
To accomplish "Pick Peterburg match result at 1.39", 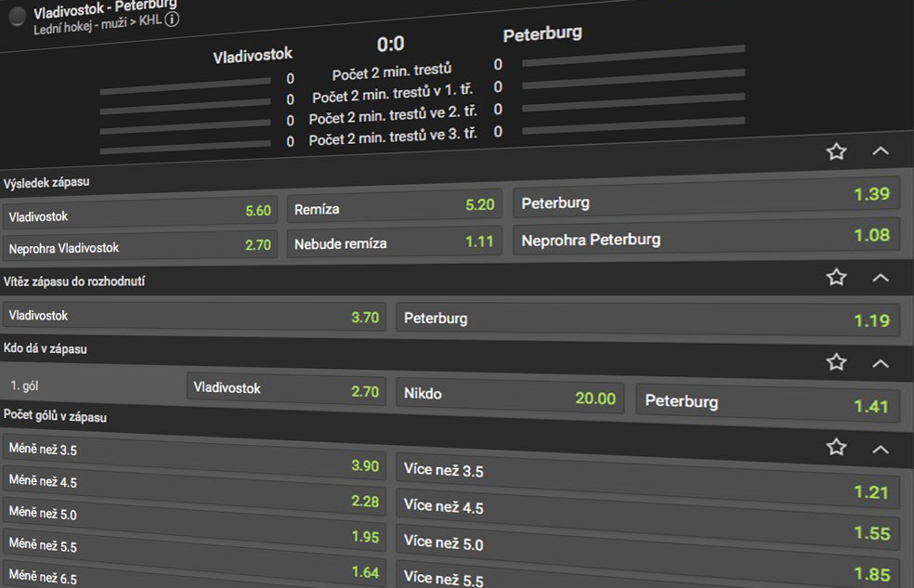I will tap(706, 198).
